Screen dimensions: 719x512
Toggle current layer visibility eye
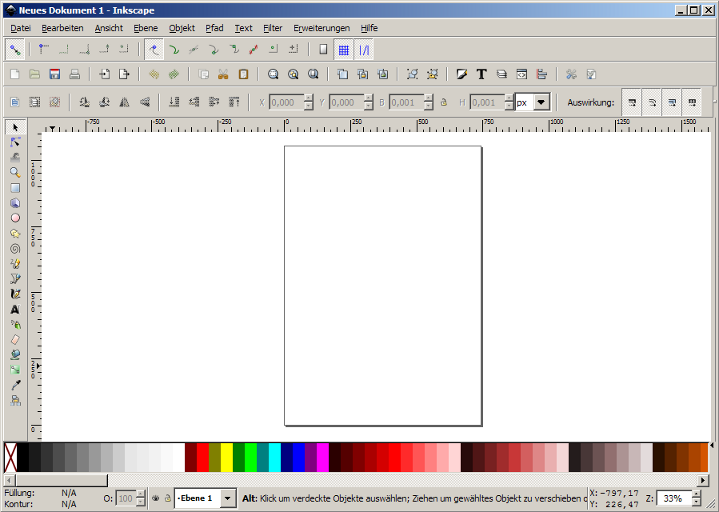pos(155,498)
